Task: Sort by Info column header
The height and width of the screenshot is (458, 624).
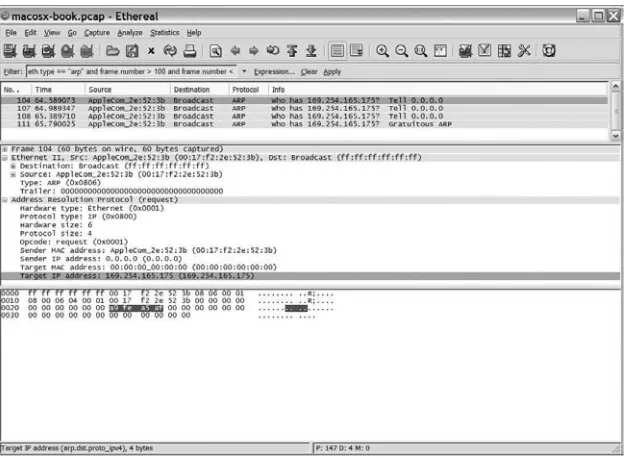Action: coord(438,90)
